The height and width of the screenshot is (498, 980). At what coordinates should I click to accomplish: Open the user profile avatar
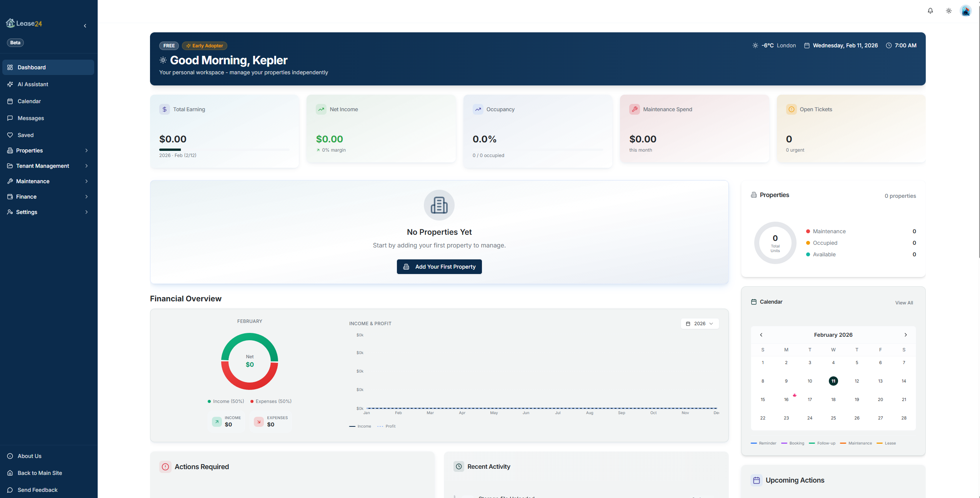pyautogui.click(x=966, y=10)
